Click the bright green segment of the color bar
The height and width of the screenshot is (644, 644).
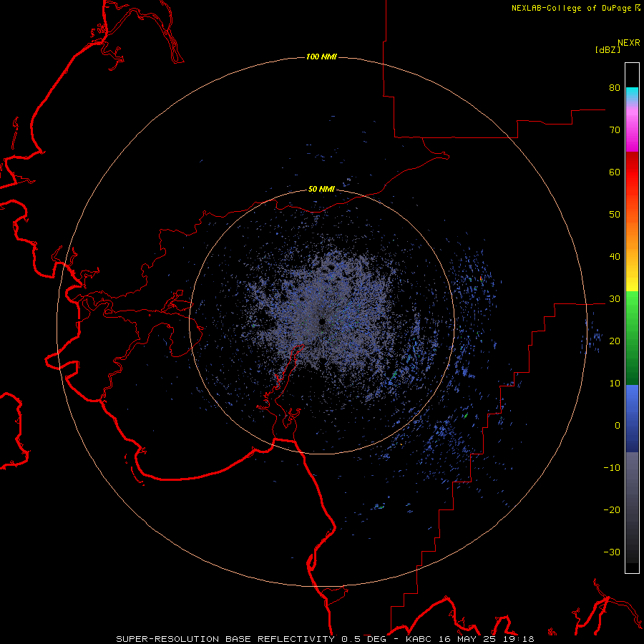(632, 304)
